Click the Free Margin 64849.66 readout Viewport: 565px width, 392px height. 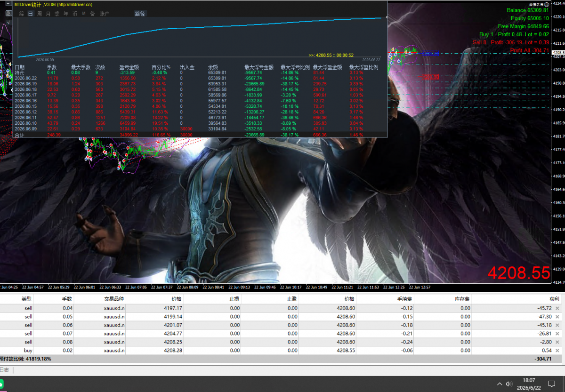point(524,26)
